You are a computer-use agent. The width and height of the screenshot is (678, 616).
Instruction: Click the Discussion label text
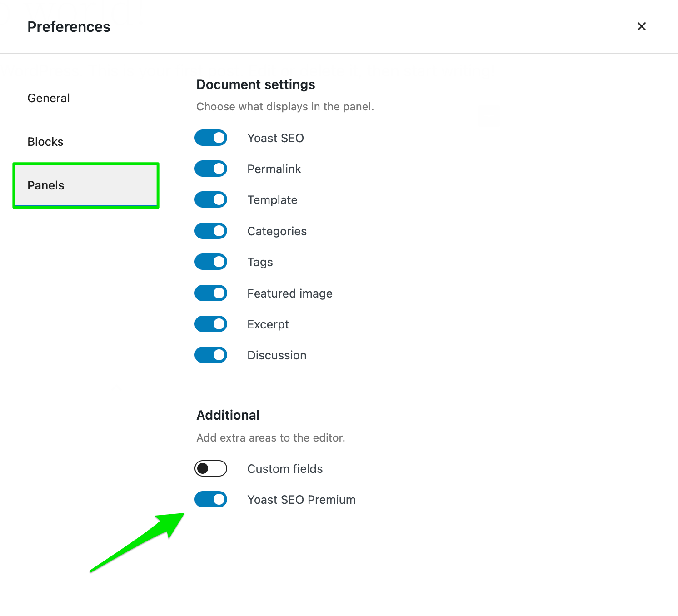[277, 355]
